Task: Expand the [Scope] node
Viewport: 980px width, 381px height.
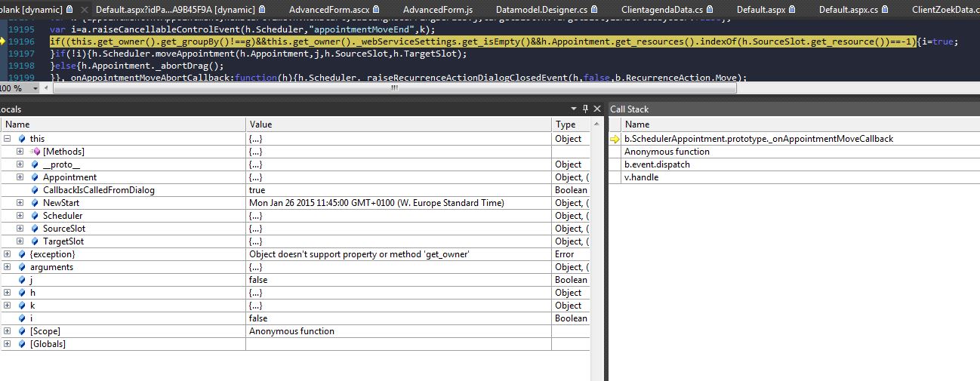Action: point(7,331)
